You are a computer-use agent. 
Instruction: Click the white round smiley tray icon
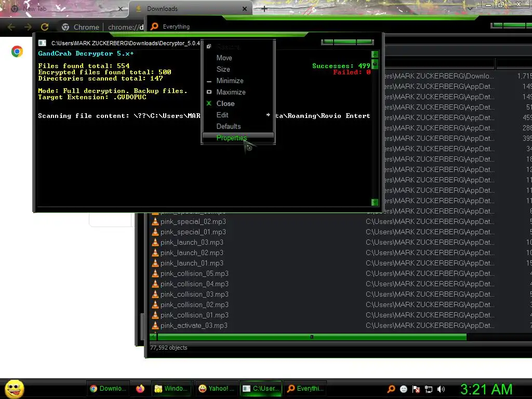403,389
